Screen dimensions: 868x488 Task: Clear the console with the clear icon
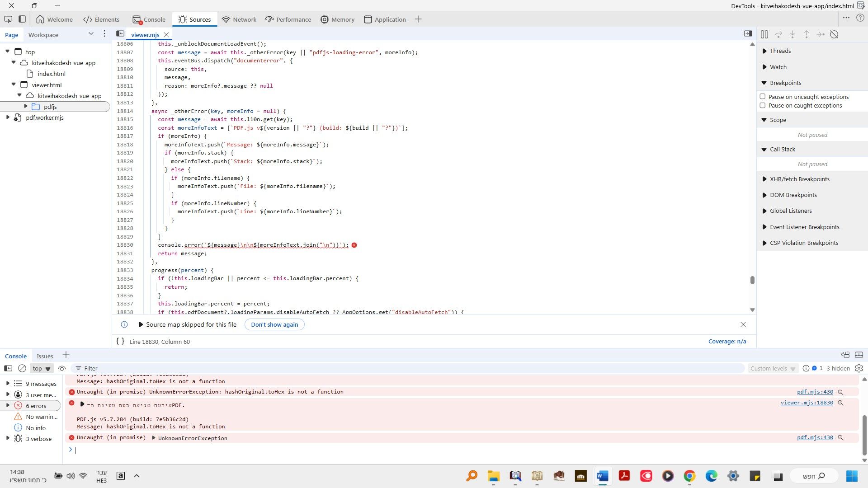tap(22, 368)
